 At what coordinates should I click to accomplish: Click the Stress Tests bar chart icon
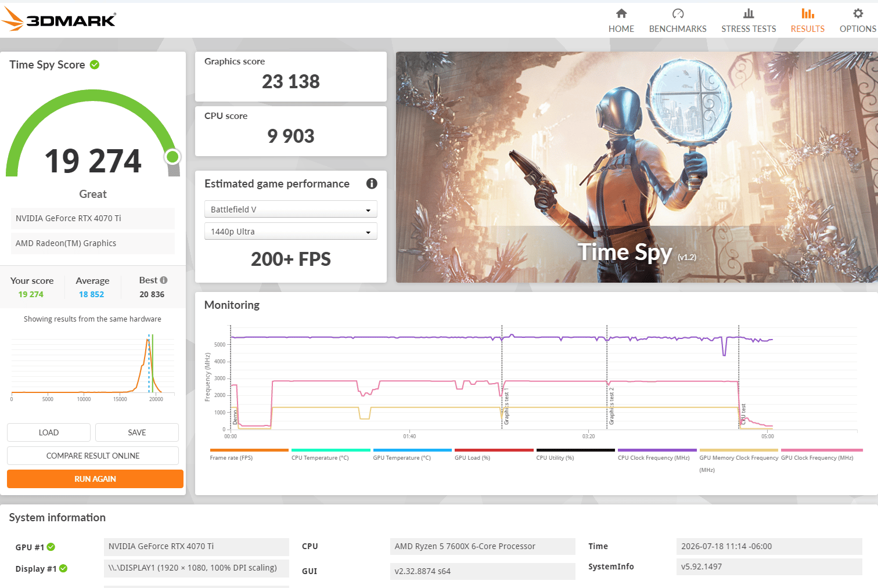[x=749, y=13]
